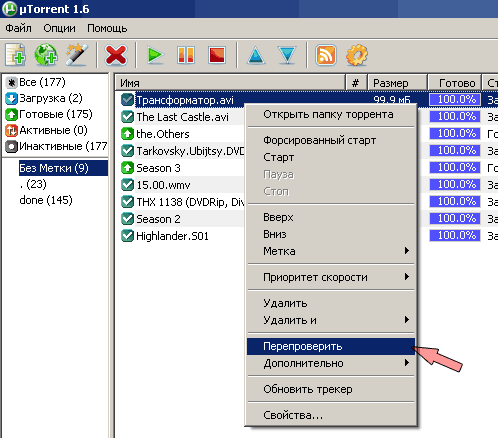
Task: Select the Highlander.S01 torrent
Action: click(172, 236)
